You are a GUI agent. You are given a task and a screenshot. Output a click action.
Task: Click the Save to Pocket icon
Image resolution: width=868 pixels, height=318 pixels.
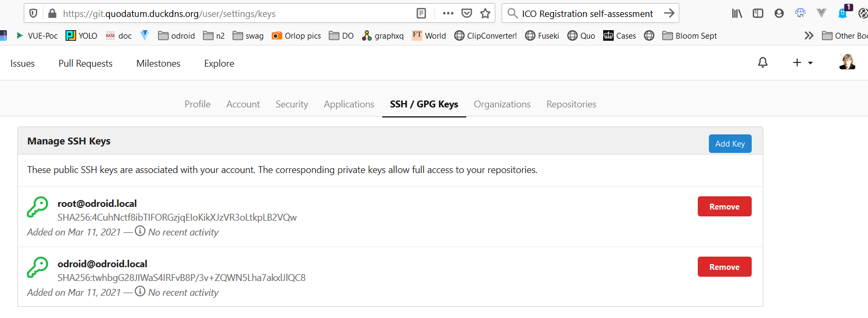pyautogui.click(x=467, y=13)
